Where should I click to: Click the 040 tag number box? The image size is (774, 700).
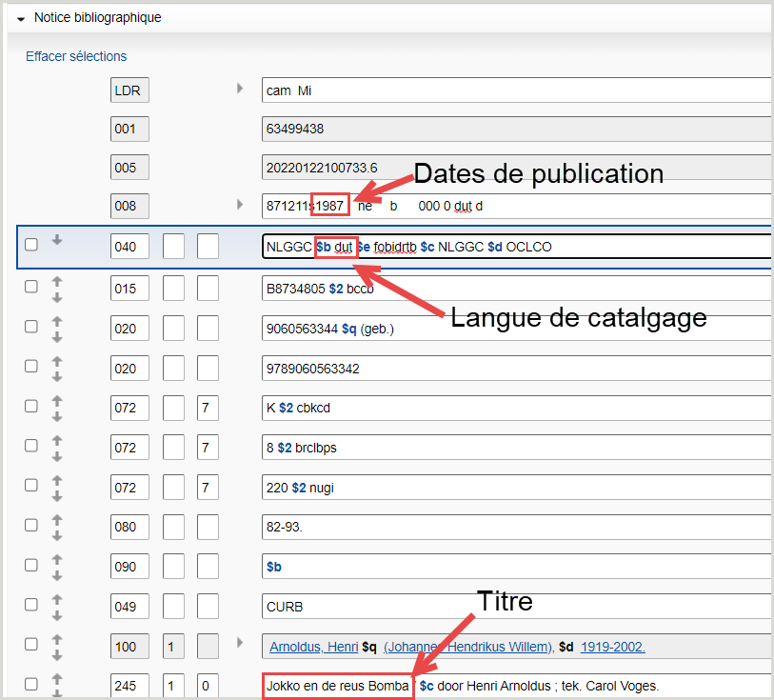129,247
